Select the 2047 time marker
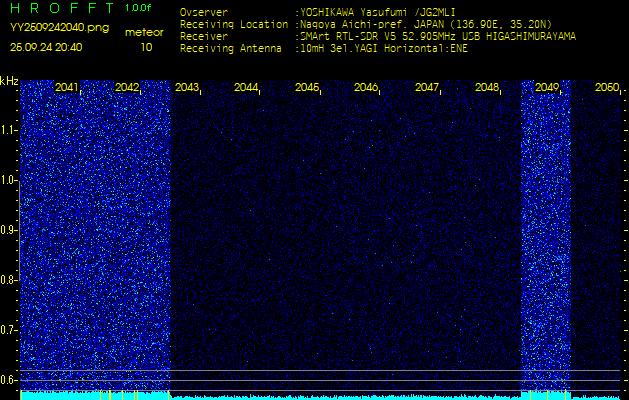Image resolution: width=629 pixels, height=400 pixels. click(426, 87)
